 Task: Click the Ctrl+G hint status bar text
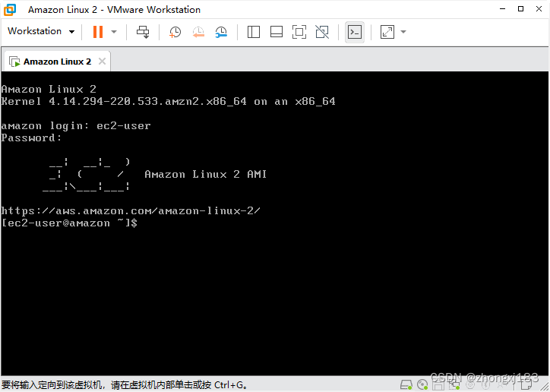pyautogui.click(x=125, y=384)
